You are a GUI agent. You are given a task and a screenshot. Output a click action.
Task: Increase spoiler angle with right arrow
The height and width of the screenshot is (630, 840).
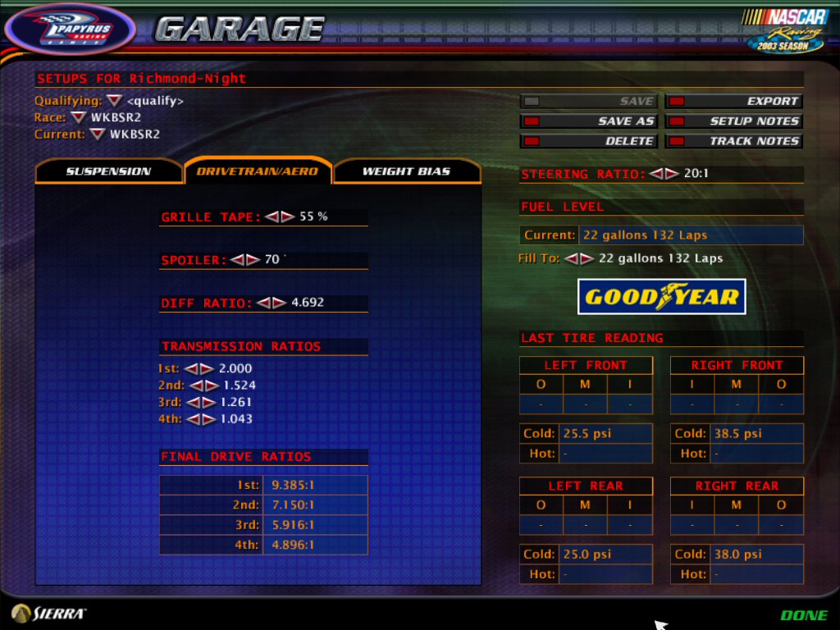[253, 260]
